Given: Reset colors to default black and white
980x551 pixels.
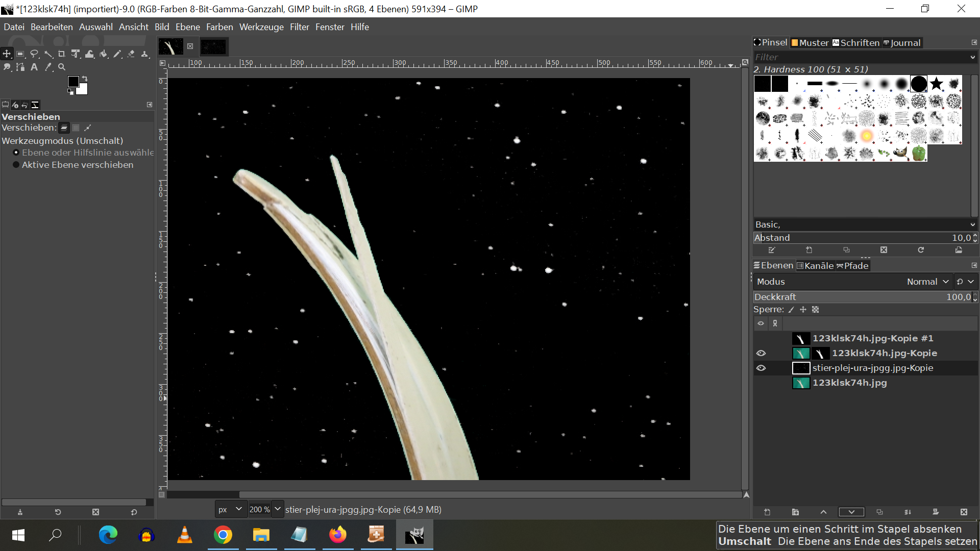Looking at the screenshot, I should tap(70, 92).
